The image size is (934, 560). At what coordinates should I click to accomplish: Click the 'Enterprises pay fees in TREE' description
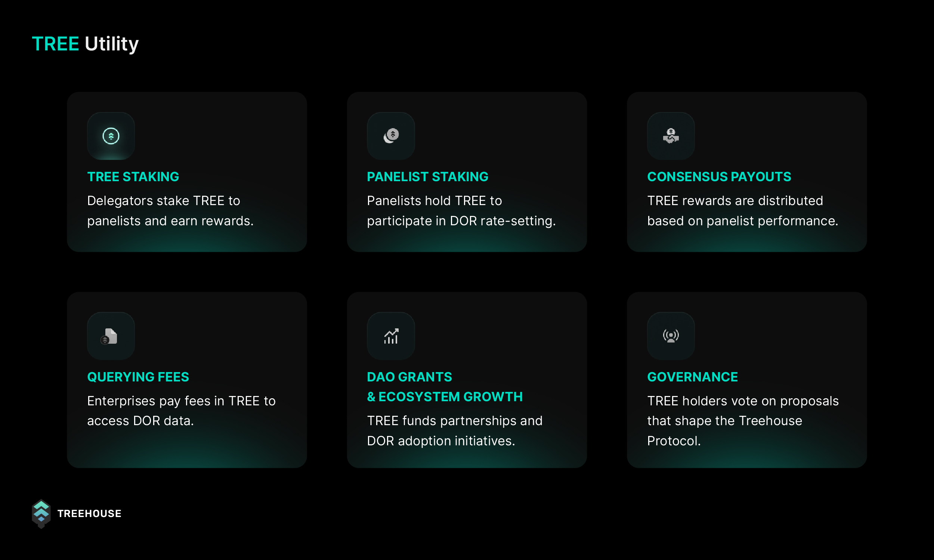pos(181,411)
